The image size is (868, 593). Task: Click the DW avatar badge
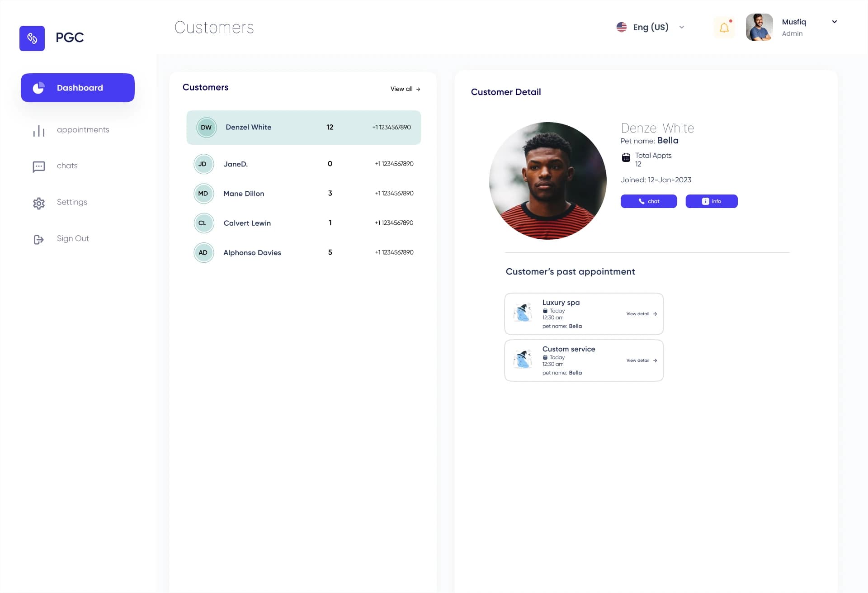pos(206,128)
